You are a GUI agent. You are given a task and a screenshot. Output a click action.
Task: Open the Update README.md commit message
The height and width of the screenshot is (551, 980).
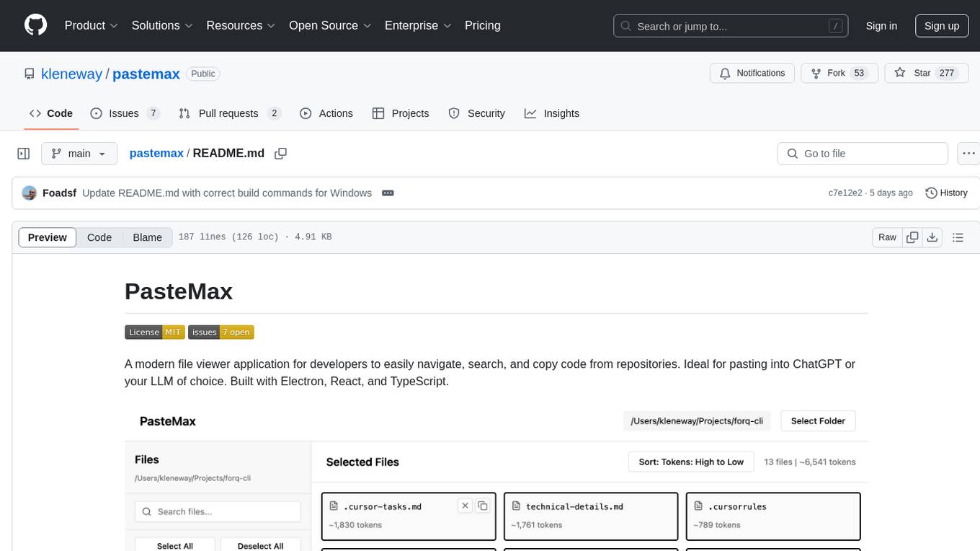click(227, 193)
